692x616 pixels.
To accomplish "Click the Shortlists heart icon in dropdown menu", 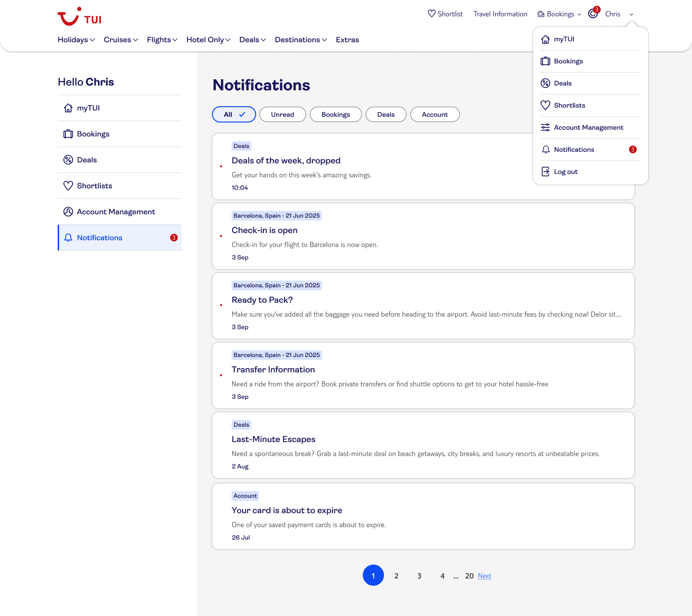I will pos(545,106).
